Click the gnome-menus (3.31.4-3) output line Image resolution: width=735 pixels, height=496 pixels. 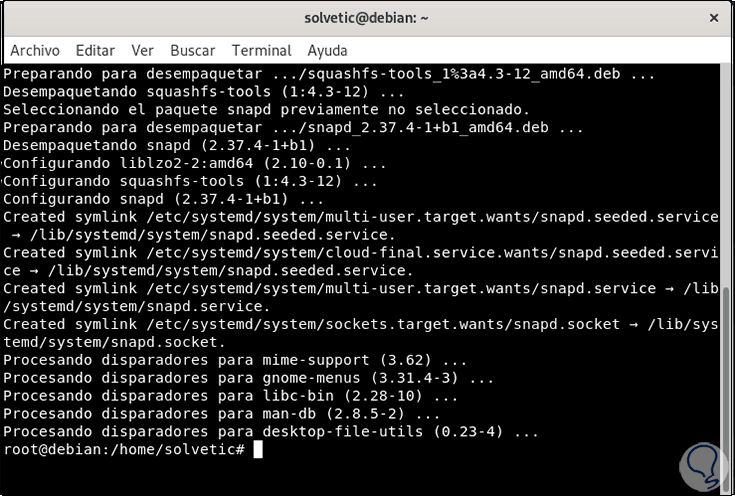tap(248, 378)
